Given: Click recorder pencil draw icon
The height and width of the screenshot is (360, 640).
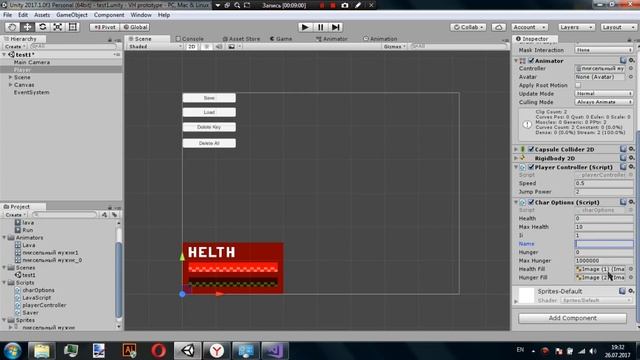Looking at the screenshot, I should (x=358, y=5).
